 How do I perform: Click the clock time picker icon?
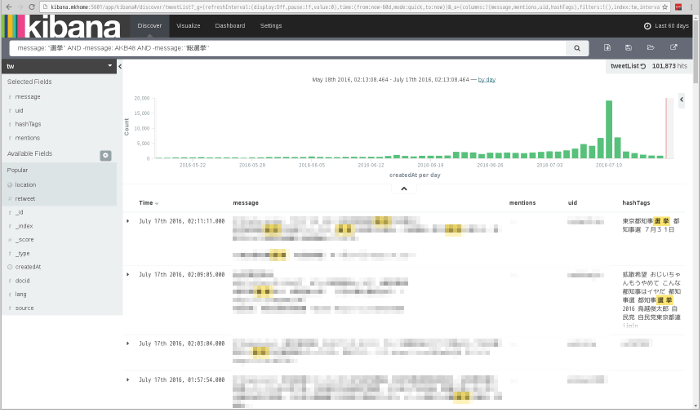coord(647,26)
